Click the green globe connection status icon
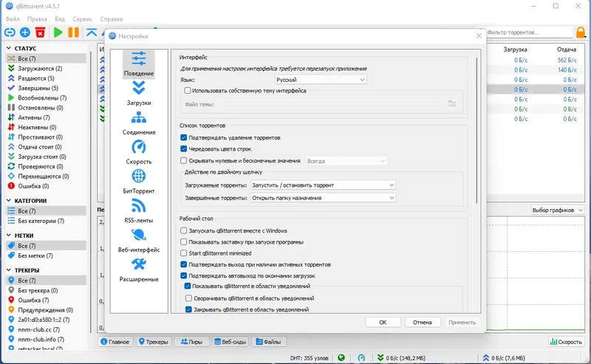 click(x=341, y=357)
